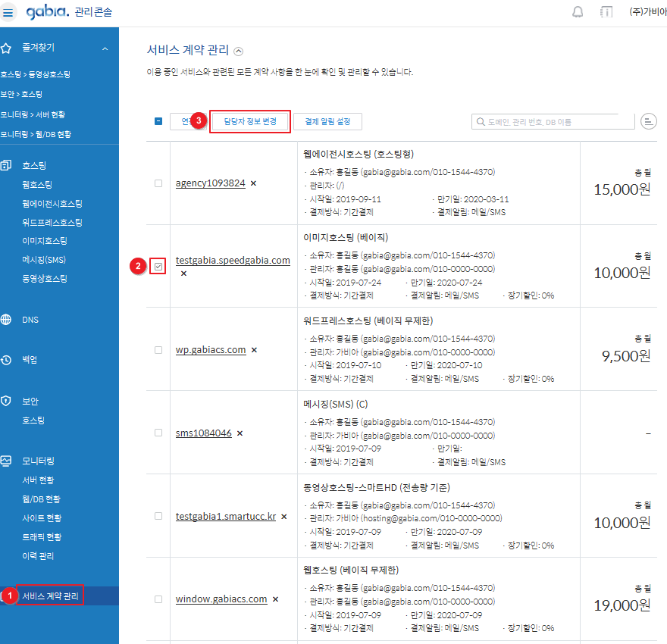Open sms1084046 link
Viewport: 667px width, 644px height.
204,433
